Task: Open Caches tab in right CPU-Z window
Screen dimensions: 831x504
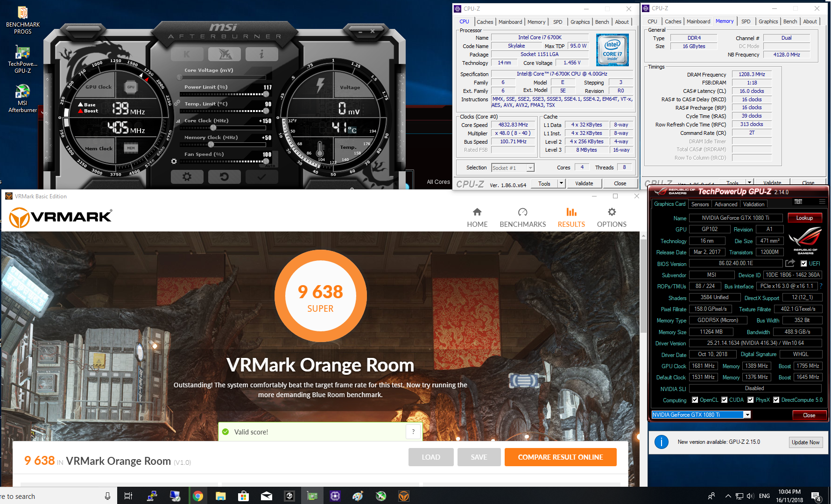Action: 673,21
